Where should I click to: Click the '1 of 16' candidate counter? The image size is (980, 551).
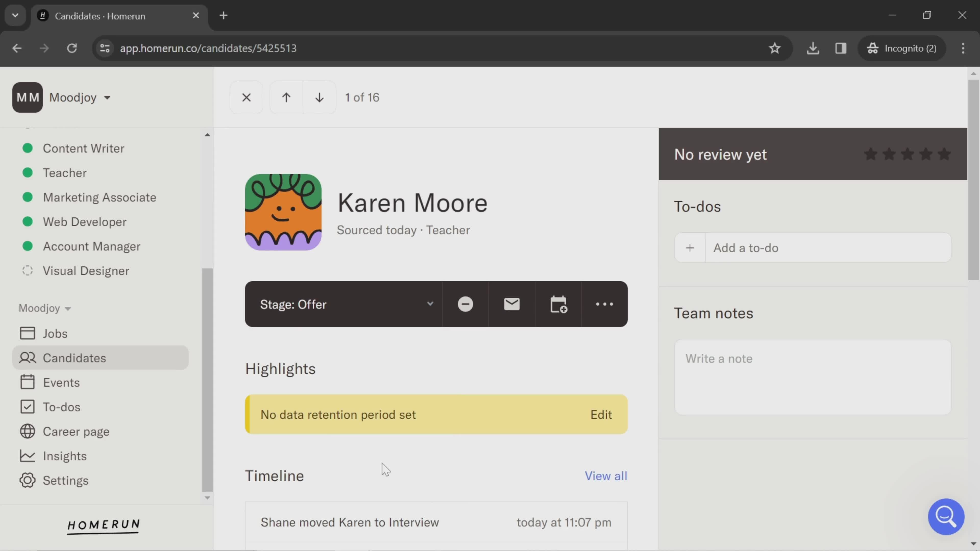coord(362,97)
